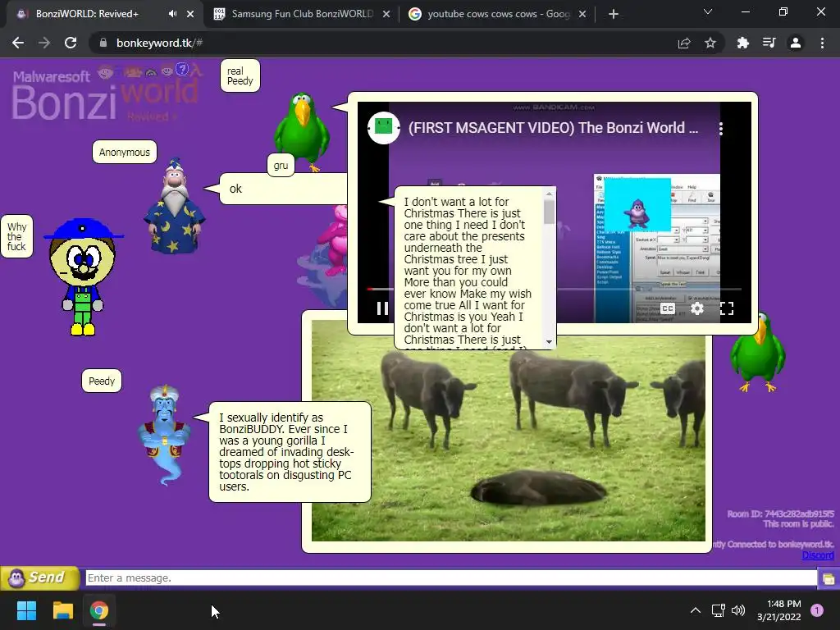This screenshot has height=630, width=840.
Task: Mute the BonziWORLD tab audio icon
Action: (x=172, y=14)
